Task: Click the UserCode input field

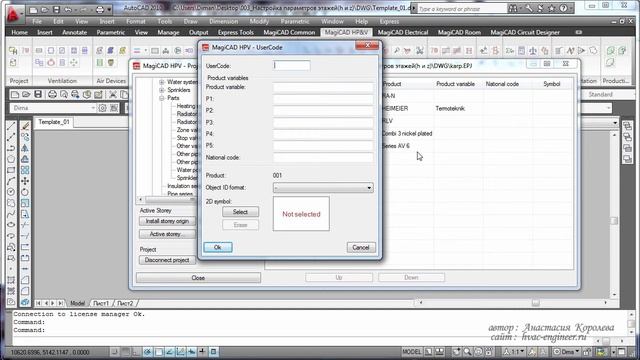Action: click(291, 65)
